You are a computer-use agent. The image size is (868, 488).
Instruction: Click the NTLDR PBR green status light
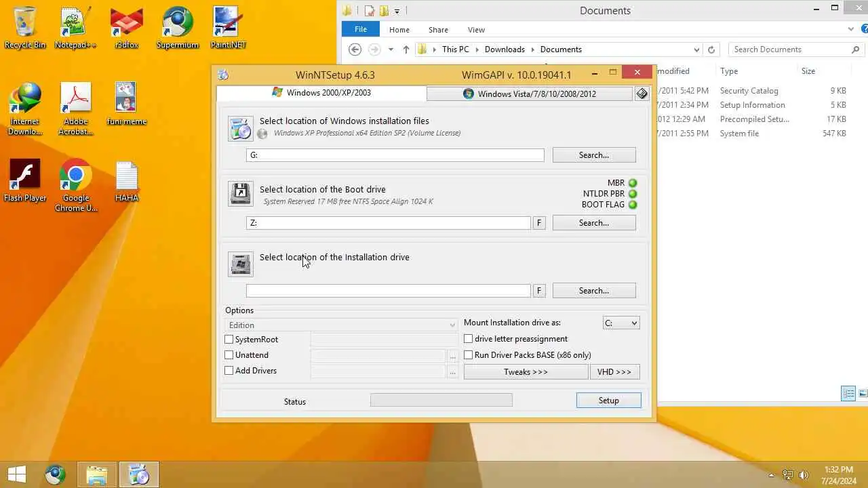tap(633, 194)
